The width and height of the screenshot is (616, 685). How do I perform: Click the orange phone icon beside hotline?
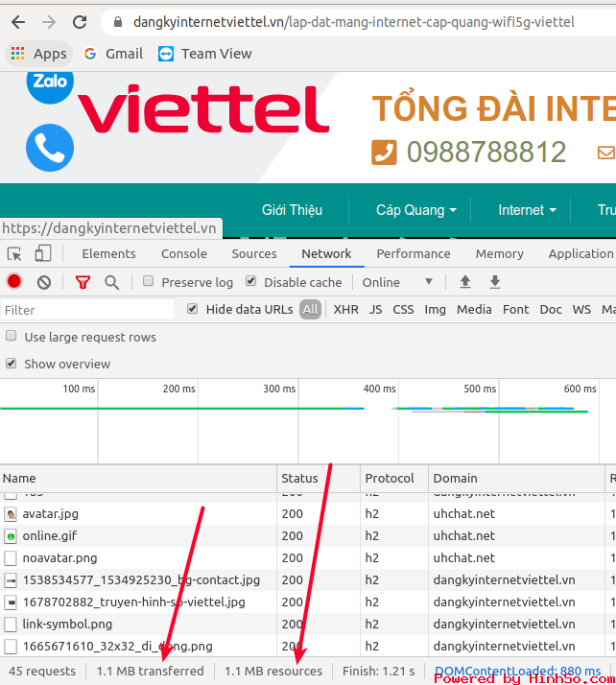[x=384, y=152]
